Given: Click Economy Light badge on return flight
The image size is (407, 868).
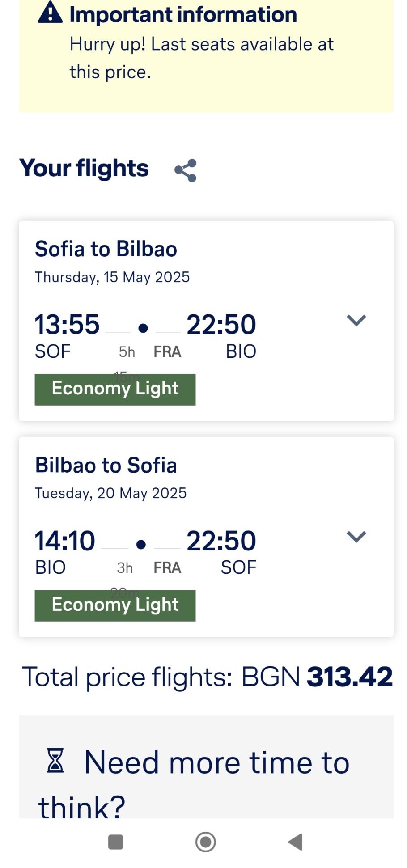Looking at the screenshot, I should point(115,605).
